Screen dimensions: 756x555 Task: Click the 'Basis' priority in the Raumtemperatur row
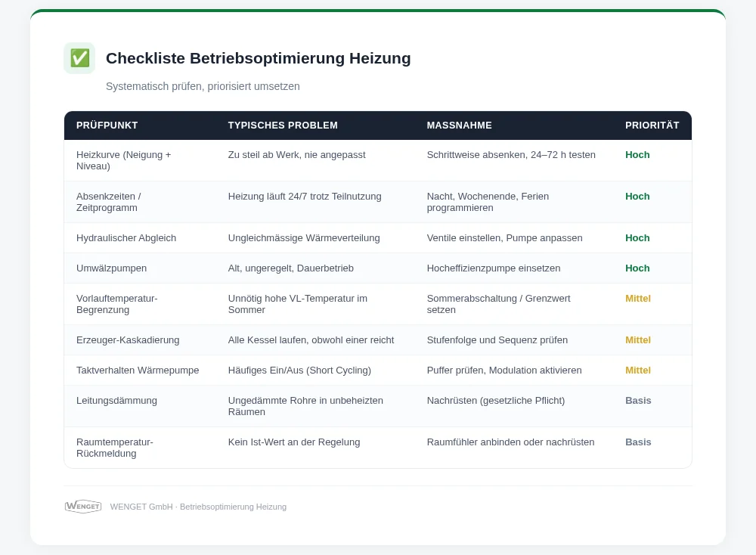638,442
